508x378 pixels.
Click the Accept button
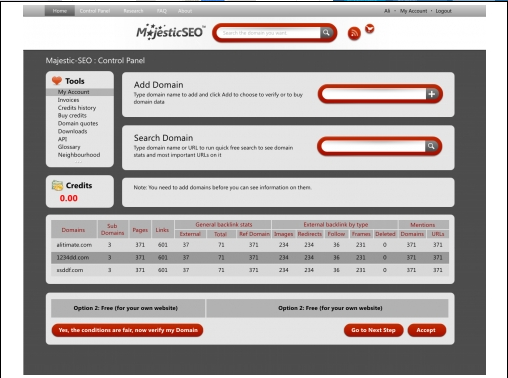point(426,330)
